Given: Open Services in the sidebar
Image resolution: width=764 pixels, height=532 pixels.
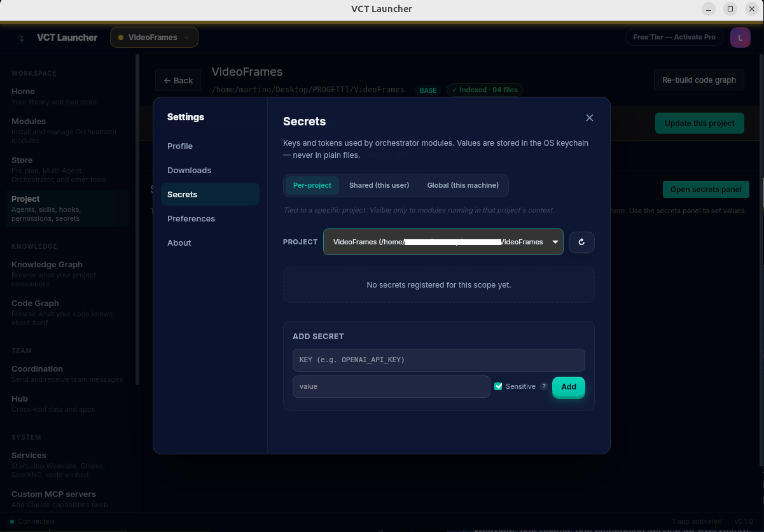Looking at the screenshot, I should click(x=67, y=465).
